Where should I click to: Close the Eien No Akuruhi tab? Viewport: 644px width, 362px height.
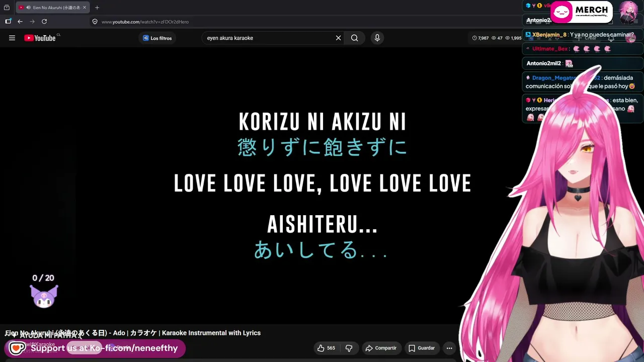point(85,8)
